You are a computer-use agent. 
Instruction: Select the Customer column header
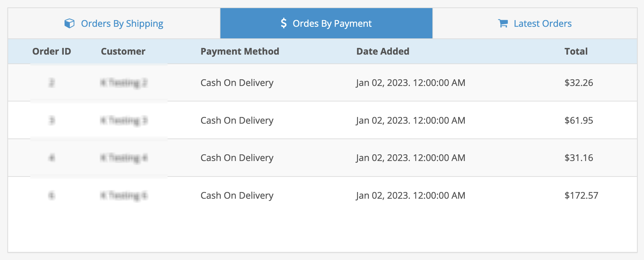point(123,51)
